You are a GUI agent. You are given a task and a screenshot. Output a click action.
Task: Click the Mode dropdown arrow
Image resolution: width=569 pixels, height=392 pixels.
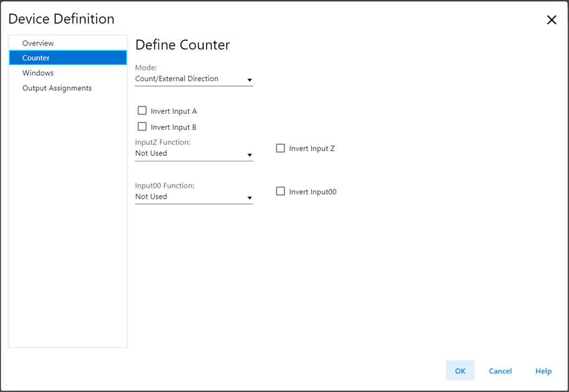(250, 80)
